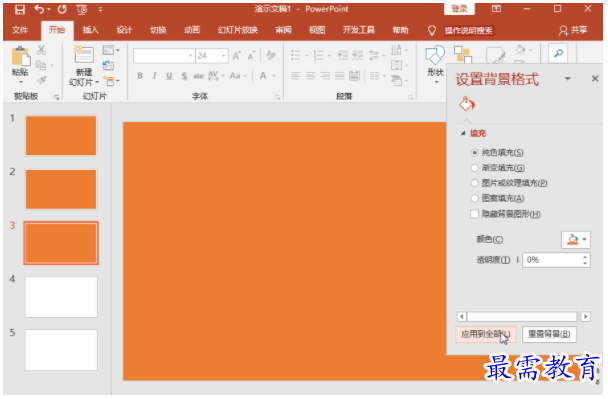
Task: Select Picture or texture fill (图片或纹理填充) option
Action: [x=474, y=183]
